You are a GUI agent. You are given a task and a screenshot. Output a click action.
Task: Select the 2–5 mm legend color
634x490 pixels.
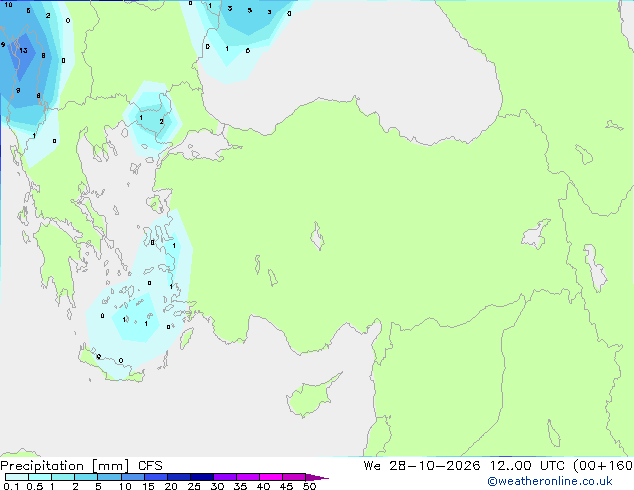click(86, 477)
